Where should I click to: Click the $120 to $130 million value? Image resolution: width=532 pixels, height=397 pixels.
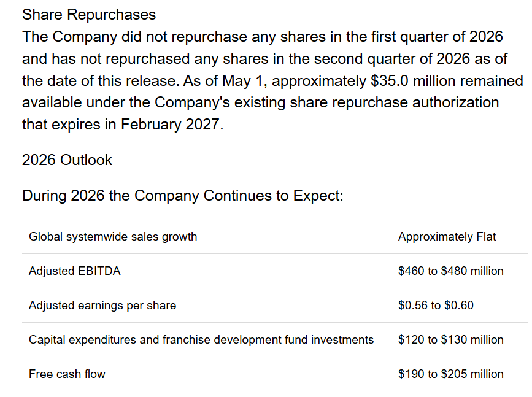click(451, 340)
